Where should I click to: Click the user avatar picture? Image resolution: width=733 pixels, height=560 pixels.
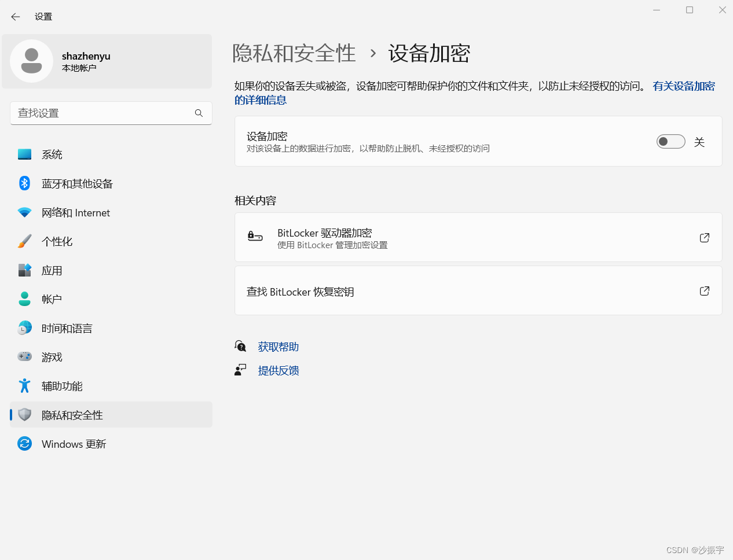point(32,61)
